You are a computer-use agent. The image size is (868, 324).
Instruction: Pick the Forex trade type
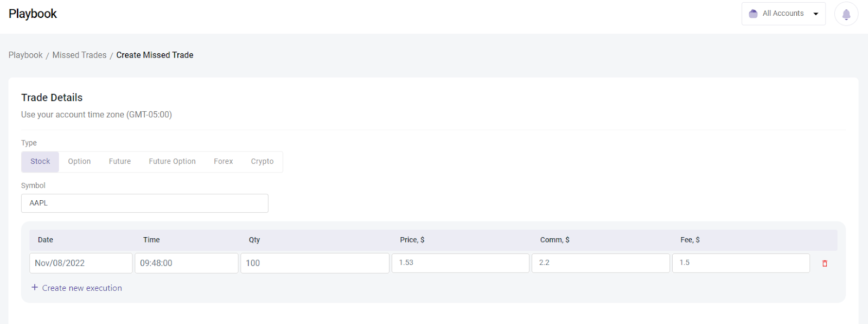click(223, 162)
